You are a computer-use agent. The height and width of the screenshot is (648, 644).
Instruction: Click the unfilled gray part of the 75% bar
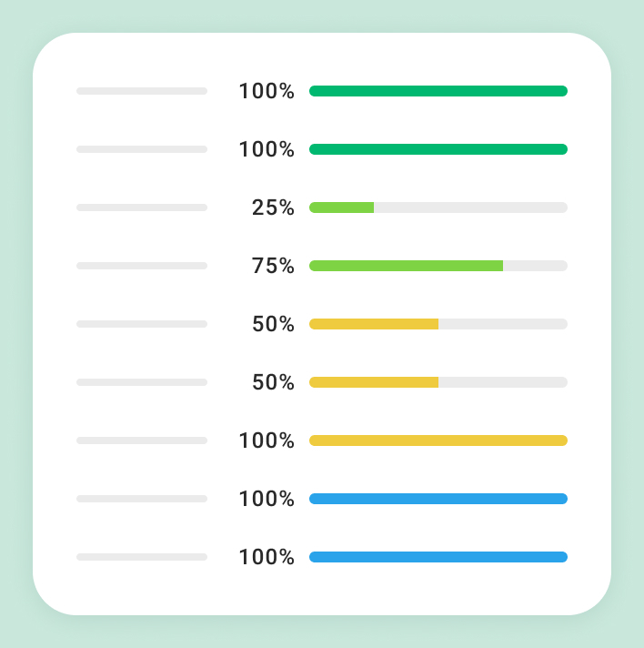pyautogui.click(x=535, y=266)
